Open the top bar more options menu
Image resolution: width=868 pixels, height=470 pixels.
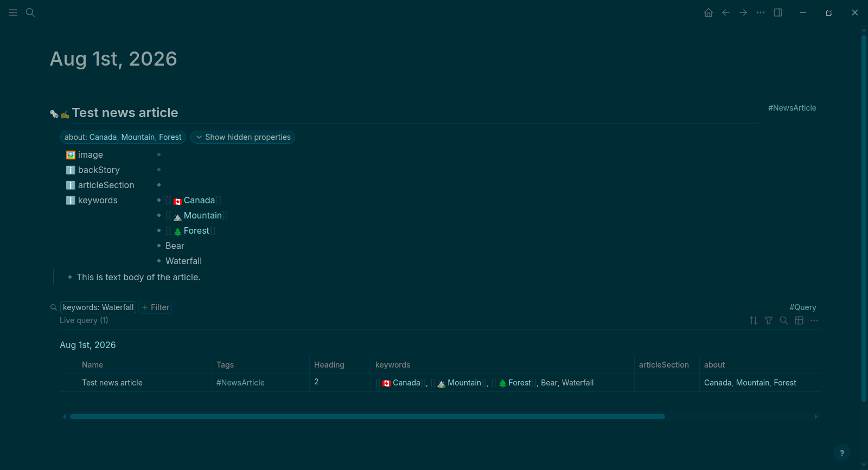coord(761,12)
